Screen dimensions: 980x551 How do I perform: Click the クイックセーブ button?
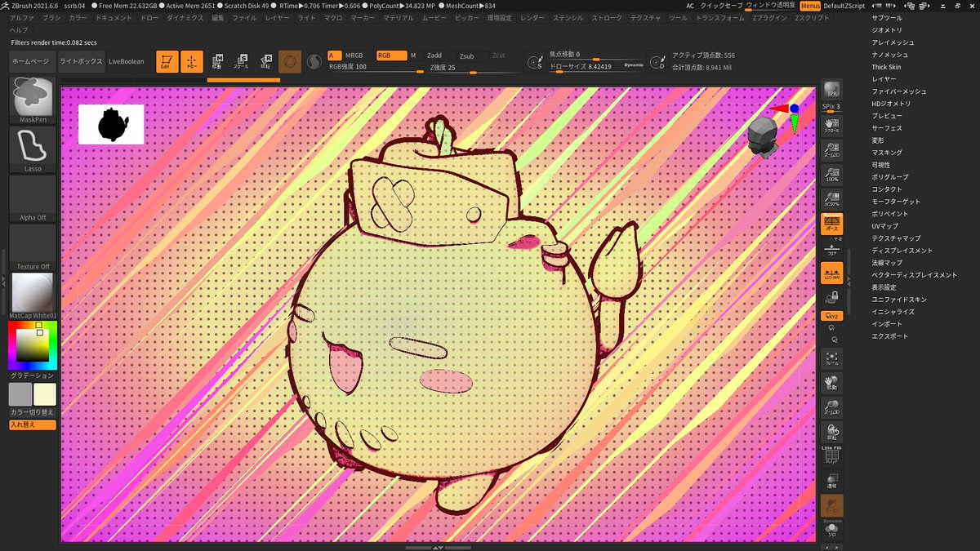722,6
